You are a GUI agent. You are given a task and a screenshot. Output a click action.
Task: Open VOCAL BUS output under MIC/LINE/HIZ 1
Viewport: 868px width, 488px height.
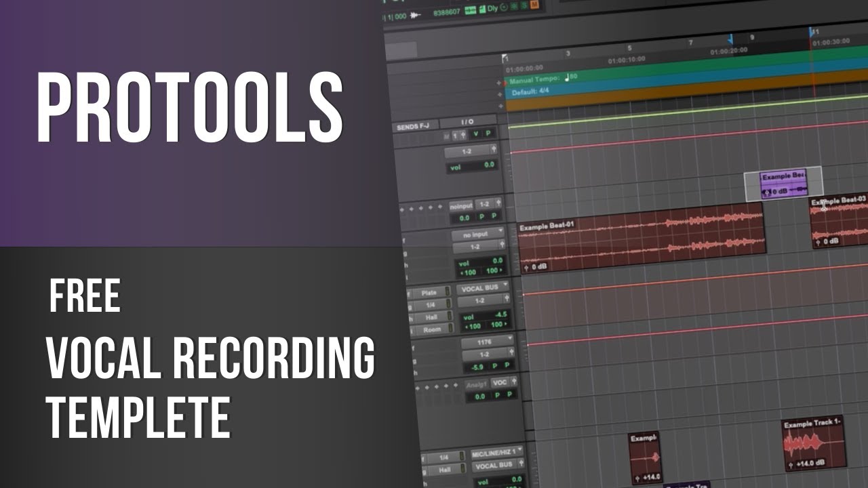[x=498, y=466]
